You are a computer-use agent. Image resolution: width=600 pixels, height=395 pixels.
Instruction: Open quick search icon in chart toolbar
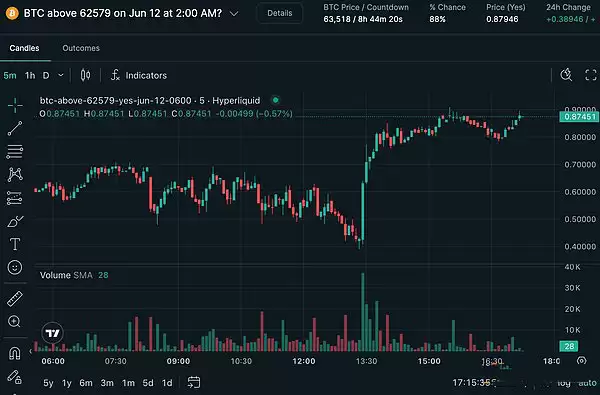tap(566, 75)
